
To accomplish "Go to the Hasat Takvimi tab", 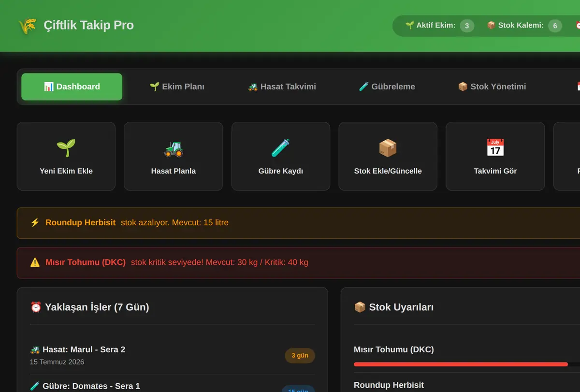I will [282, 87].
